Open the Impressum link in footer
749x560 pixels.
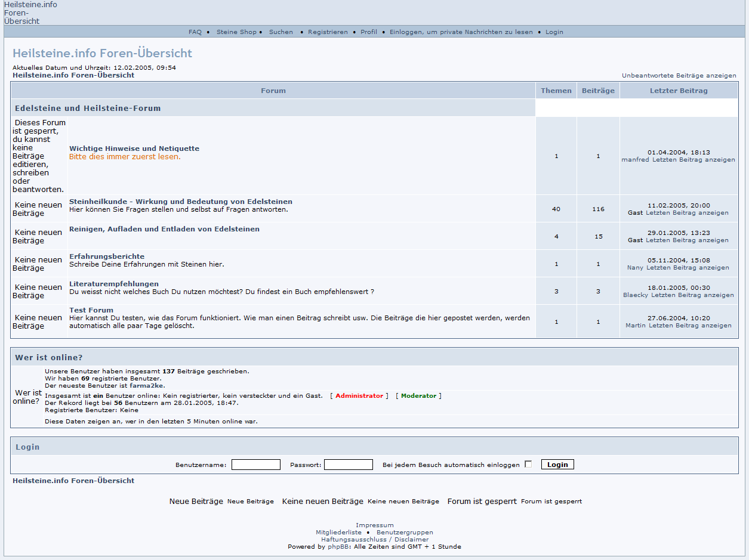pyautogui.click(x=374, y=525)
